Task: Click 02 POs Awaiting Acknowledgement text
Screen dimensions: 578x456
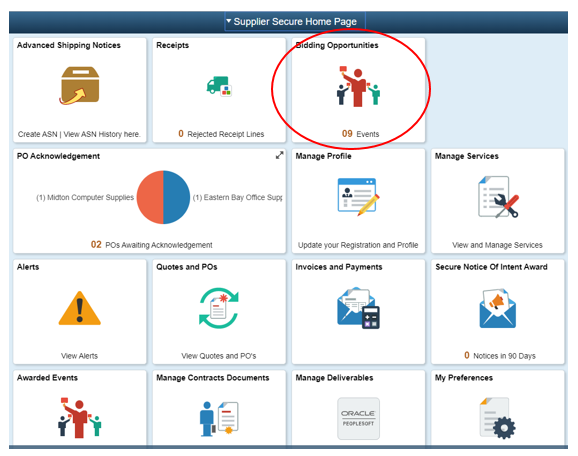Action: click(x=152, y=245)
